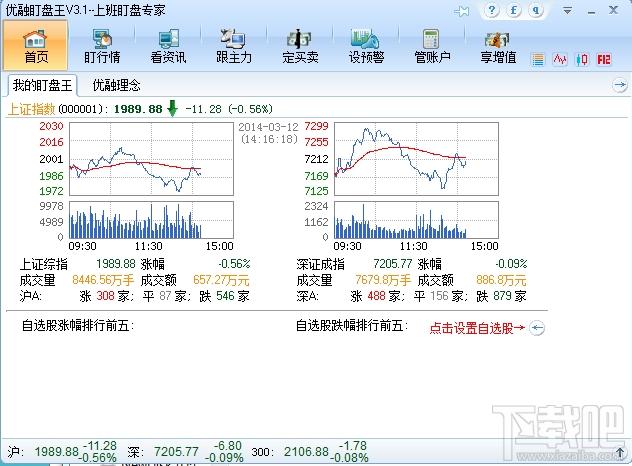Open the 享增值 value-added section

[498, 46]
